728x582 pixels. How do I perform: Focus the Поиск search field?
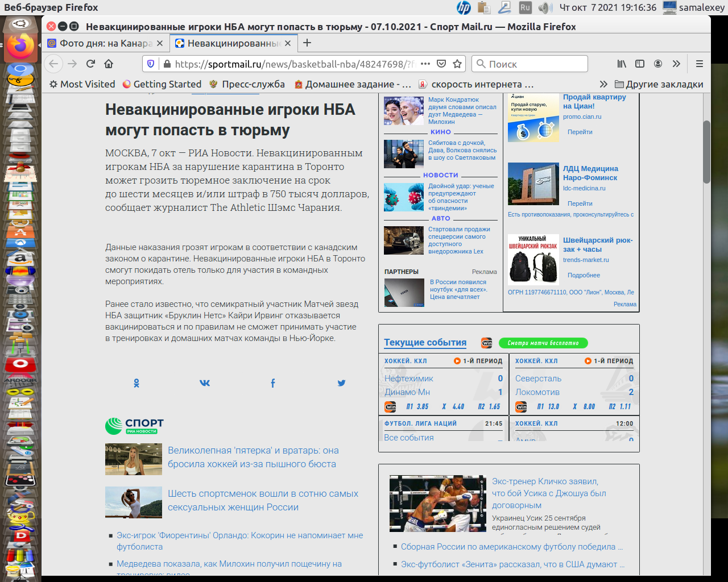530,64
